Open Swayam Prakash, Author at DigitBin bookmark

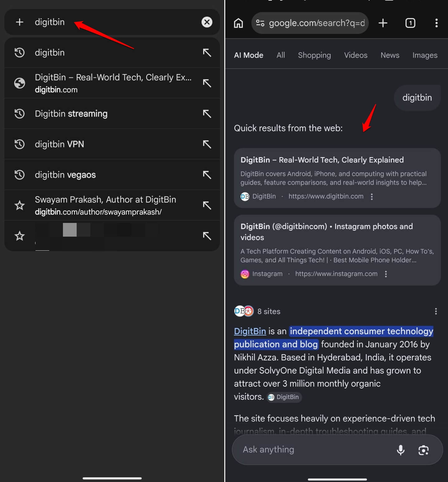[x=112, y=205]
